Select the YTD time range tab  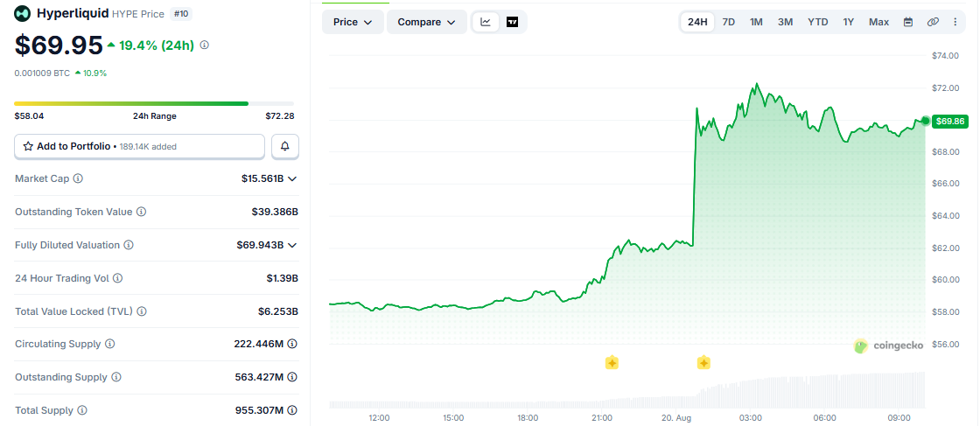click(817, 22)
